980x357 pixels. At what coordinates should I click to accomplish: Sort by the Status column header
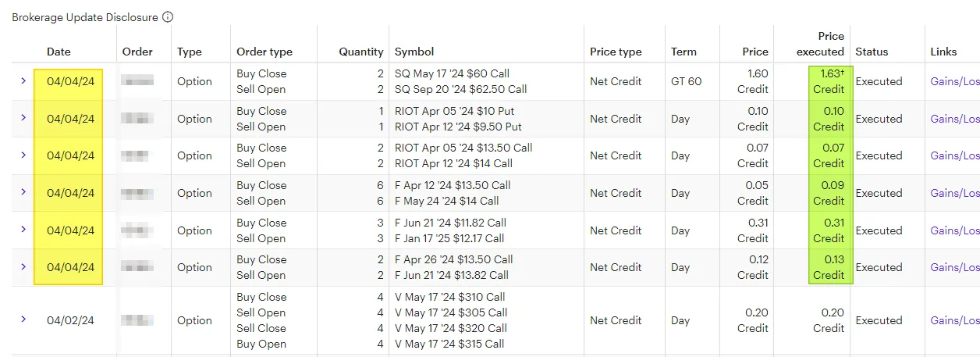point(872,52)
